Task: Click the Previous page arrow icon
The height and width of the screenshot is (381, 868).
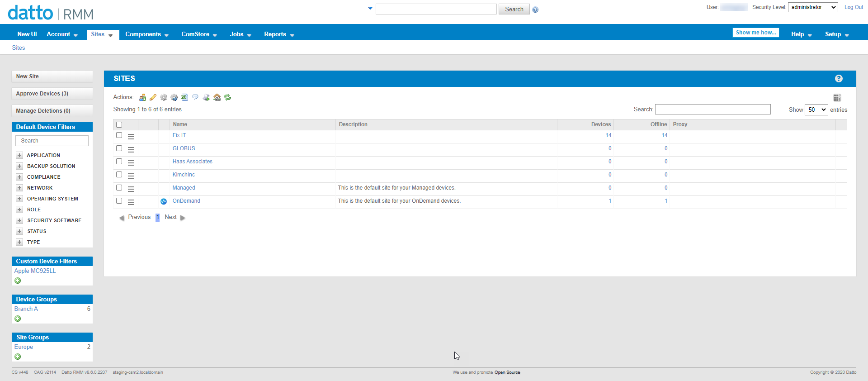Action: 122,218
